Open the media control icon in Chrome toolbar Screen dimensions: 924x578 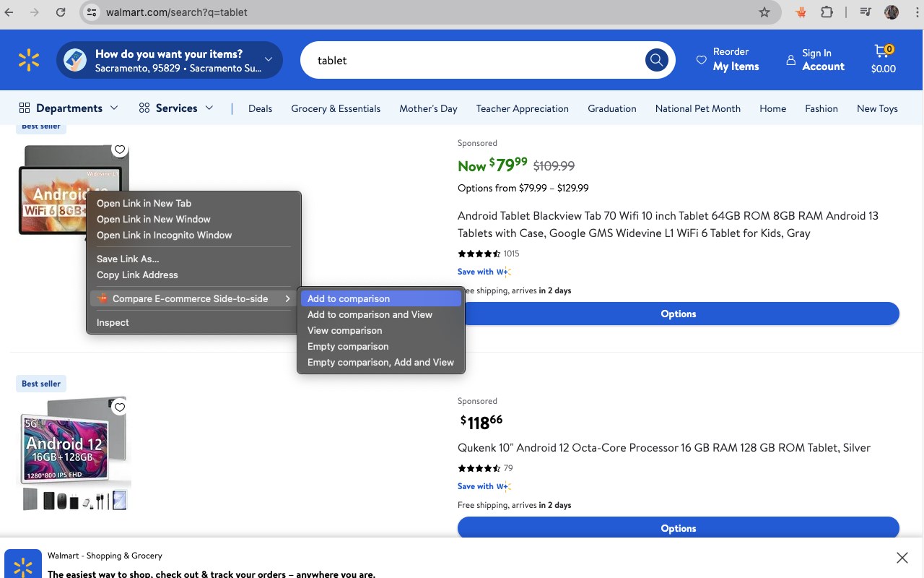point(866,12)
